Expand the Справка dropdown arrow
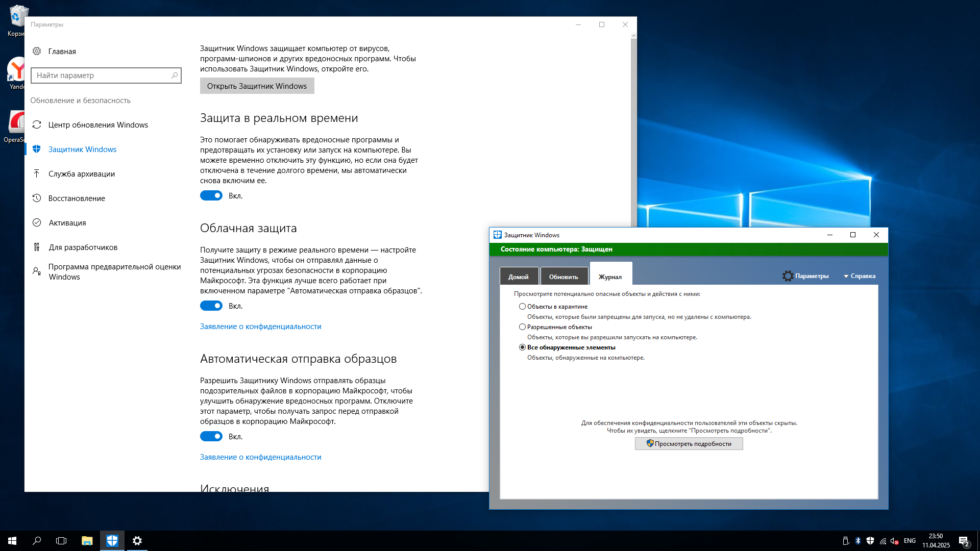 click(846, 277)
